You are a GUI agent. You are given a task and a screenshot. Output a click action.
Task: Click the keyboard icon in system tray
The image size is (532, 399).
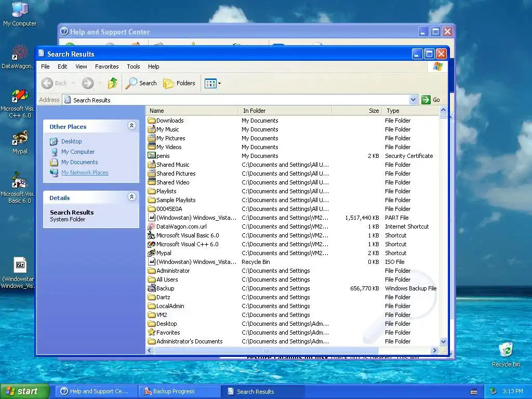(474, 392)
